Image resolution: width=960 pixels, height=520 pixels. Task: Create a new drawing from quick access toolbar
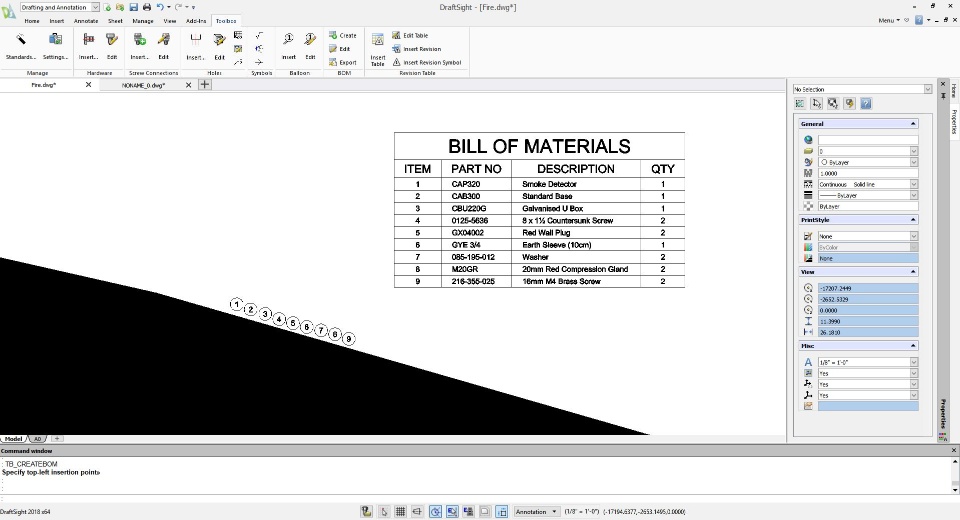(108, 7)
